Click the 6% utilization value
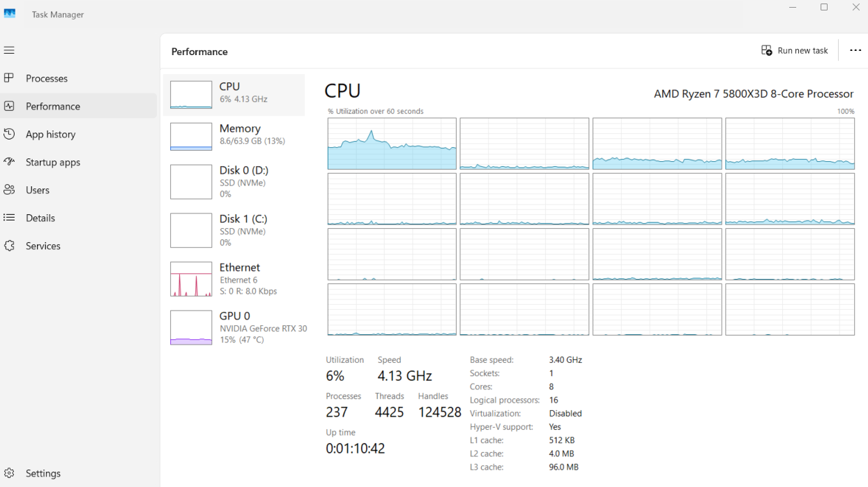Screen dimensions: 868x487 pos(335,376)
